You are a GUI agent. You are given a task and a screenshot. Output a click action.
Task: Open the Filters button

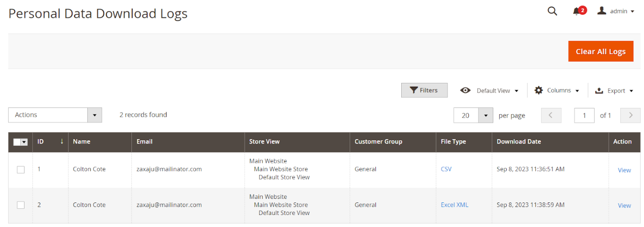[424, 90]
